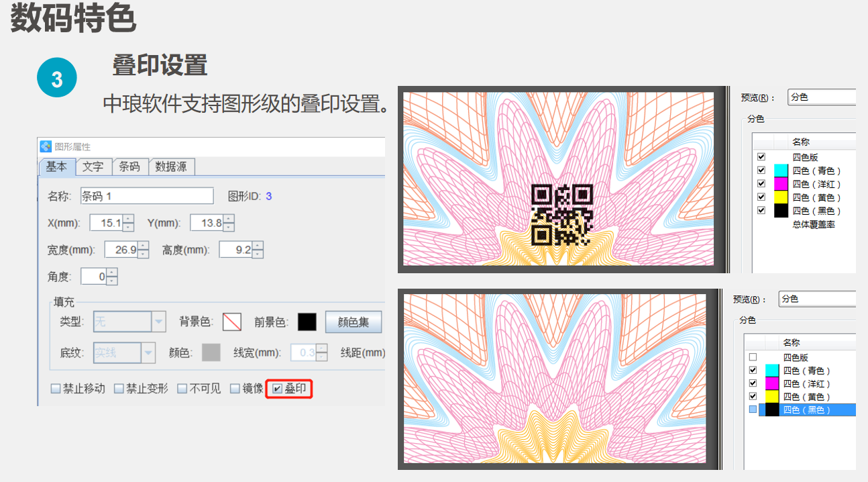
Task: Open the 类型 fill type dropdown
Action: point(159,322)
